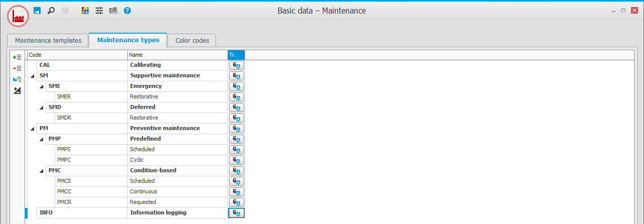Click the red factory application logo

pos(18,16)
